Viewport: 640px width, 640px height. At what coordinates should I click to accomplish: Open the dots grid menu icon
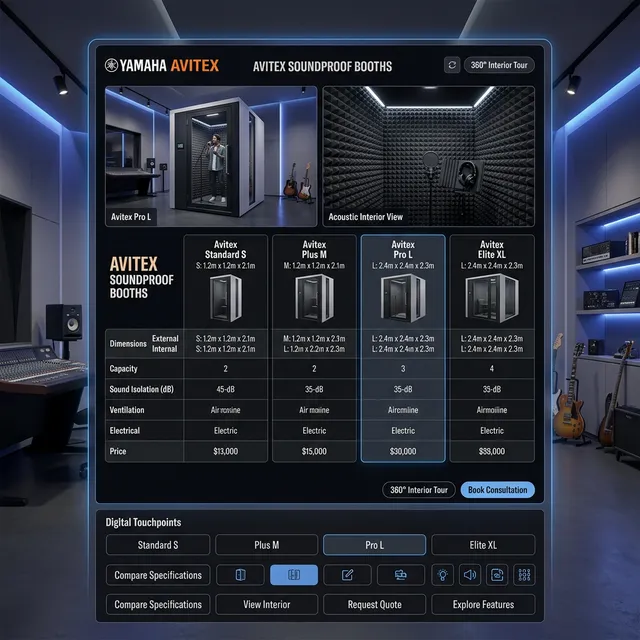524,575
